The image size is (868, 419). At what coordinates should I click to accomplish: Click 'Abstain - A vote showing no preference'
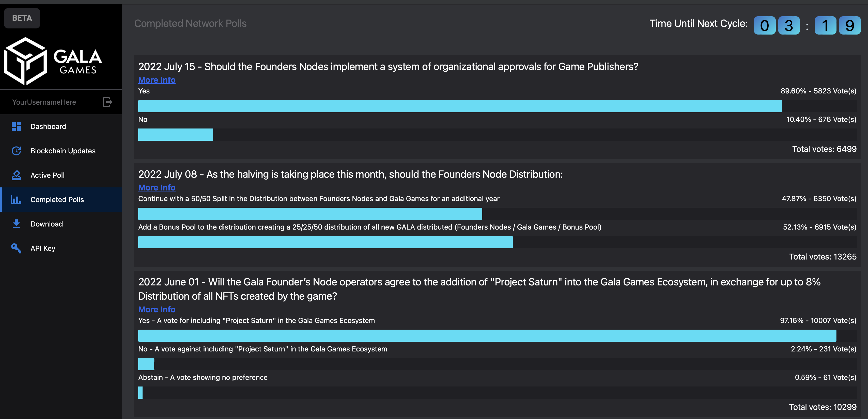point(203,377)
